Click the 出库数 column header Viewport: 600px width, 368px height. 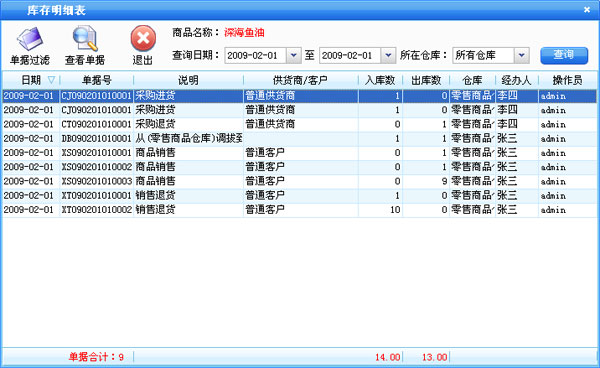[426, 80]
